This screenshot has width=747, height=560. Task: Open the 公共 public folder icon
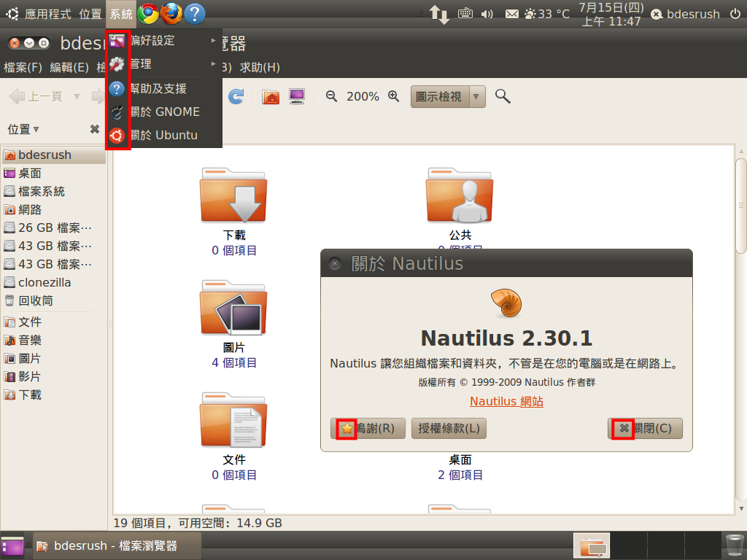pyautogui.click(x=460, y=195)
